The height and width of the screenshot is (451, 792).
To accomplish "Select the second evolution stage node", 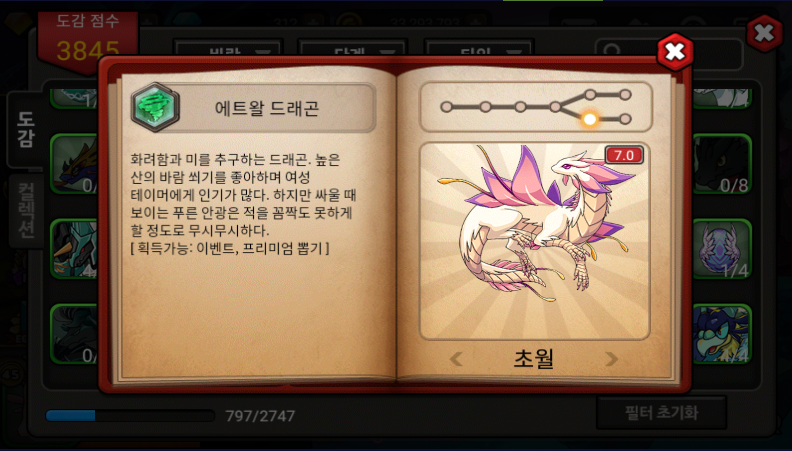I will click(485, 107).
